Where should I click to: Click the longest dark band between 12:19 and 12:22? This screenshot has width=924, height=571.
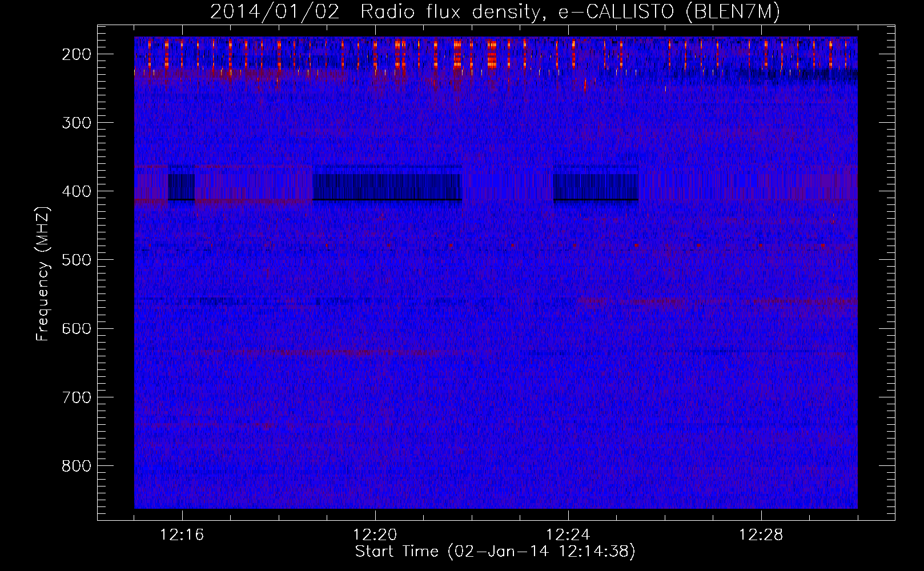tap(387, 187)
